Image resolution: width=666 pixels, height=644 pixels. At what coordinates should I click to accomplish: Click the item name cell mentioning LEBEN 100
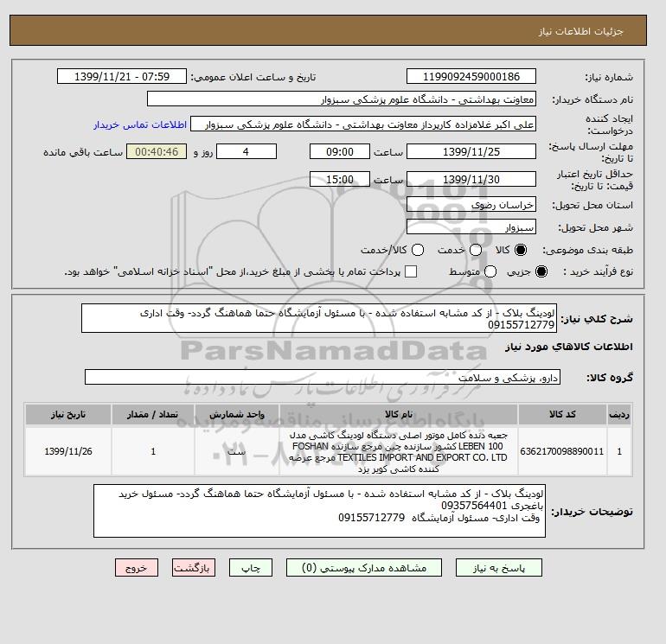point(399,452)
